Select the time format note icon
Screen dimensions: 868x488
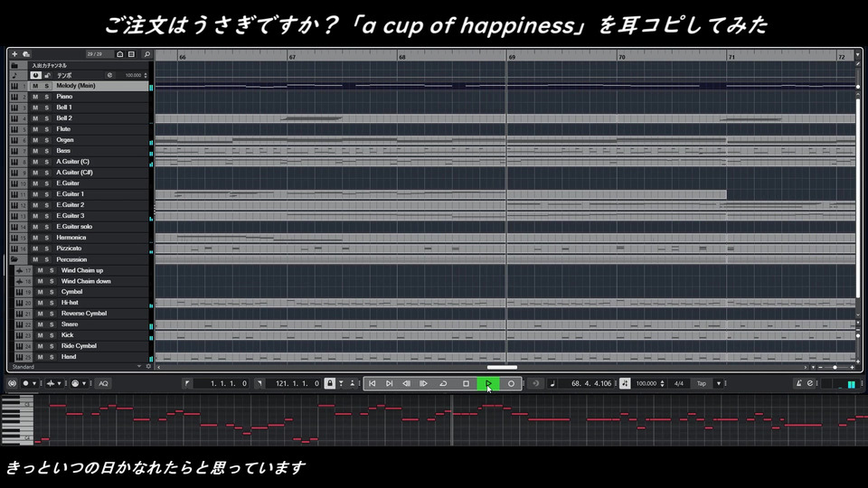(x=552, y=383)
